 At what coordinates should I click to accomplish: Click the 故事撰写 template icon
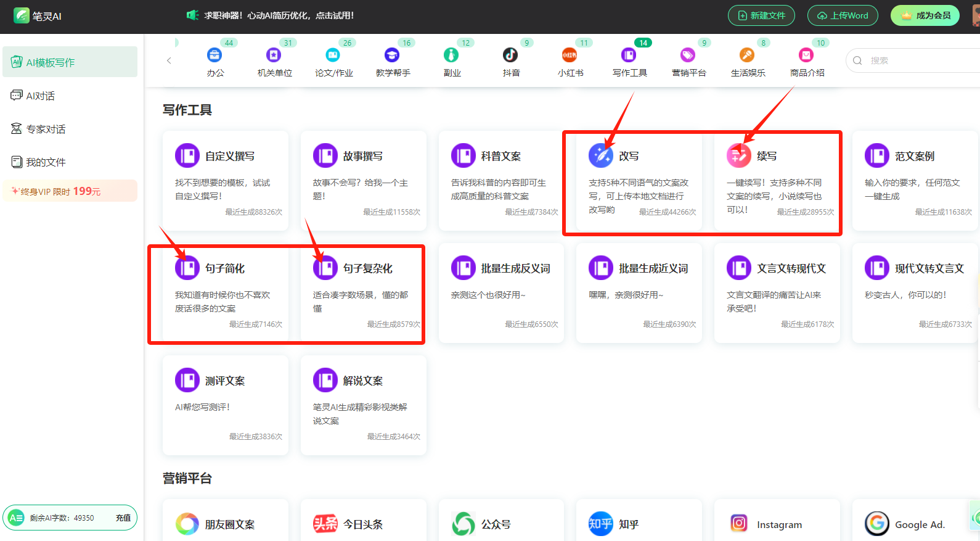coord(325,155)
